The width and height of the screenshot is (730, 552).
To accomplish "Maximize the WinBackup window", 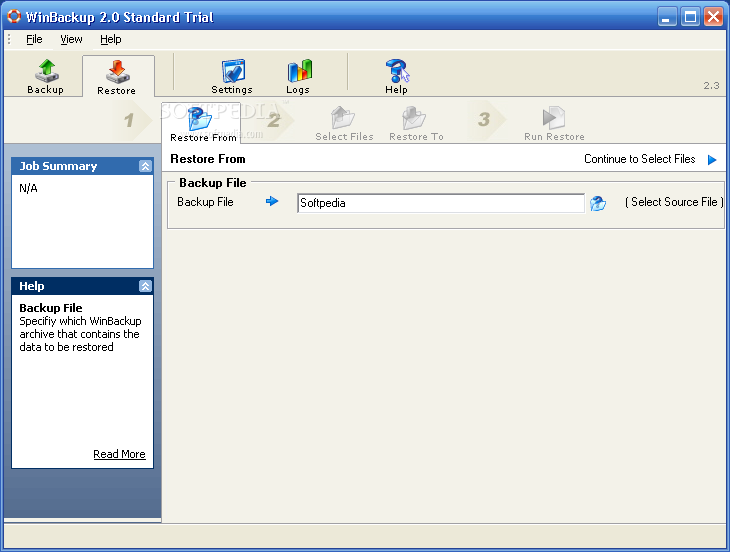I will 690,18.
